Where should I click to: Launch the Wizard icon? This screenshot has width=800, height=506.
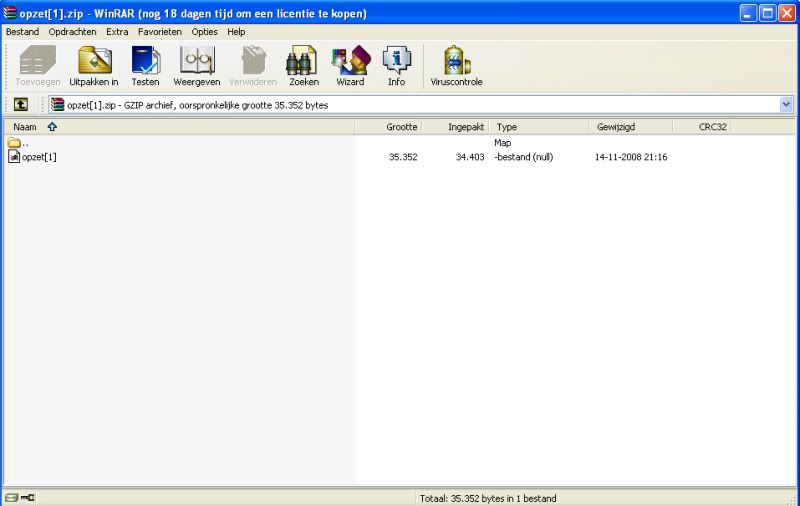351,60
